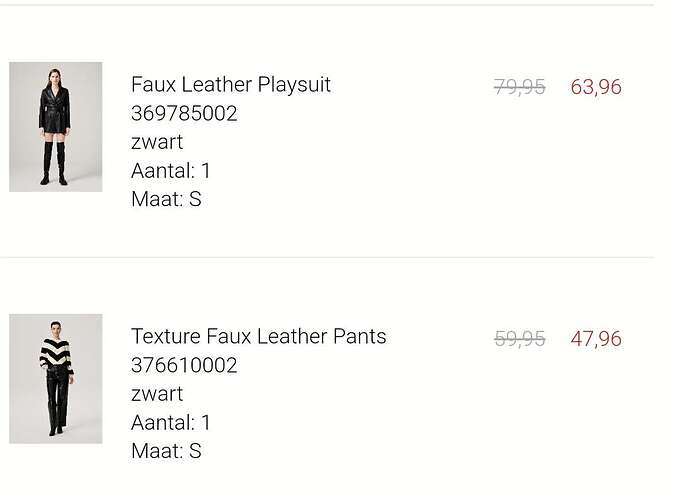Screen dimensions: 680x499
Task: Open the Faux Leather Playsuit product image
Action: [56, 127]
